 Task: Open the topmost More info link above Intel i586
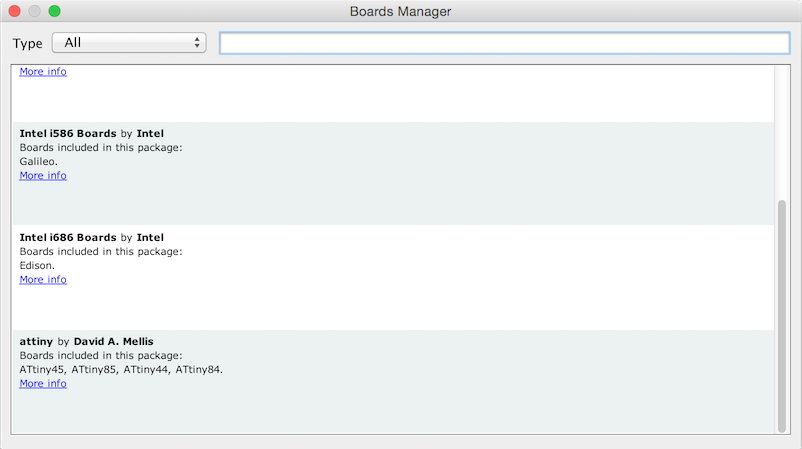coord(43,72)
